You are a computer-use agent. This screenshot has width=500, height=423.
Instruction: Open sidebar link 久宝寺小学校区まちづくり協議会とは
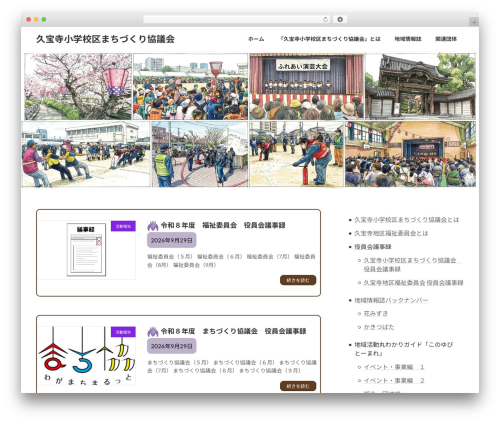coord(406,220)
